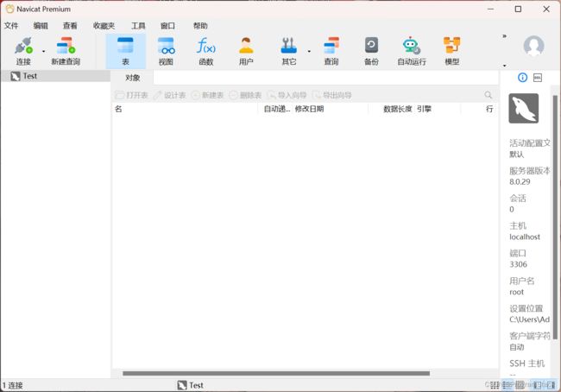
Task: Click the MySQL dolphin logo thumbnail
Action: pyautogui.click(x=523, y=109)
